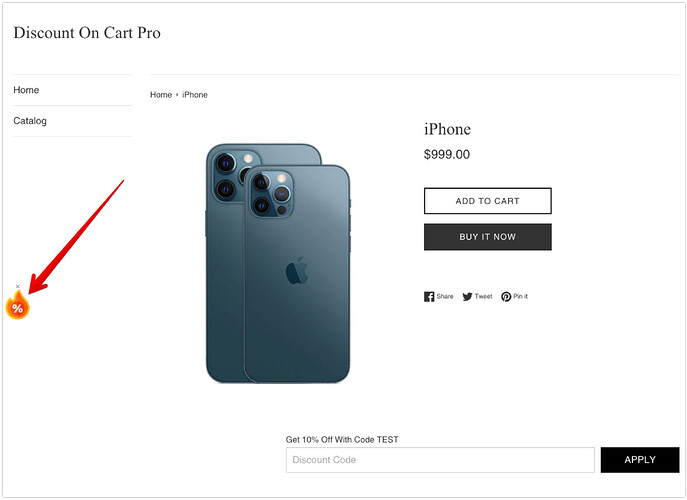This screenshot has height=500, width=687.
Task: Click the flame percent discount icon
Action: (17, 308)
